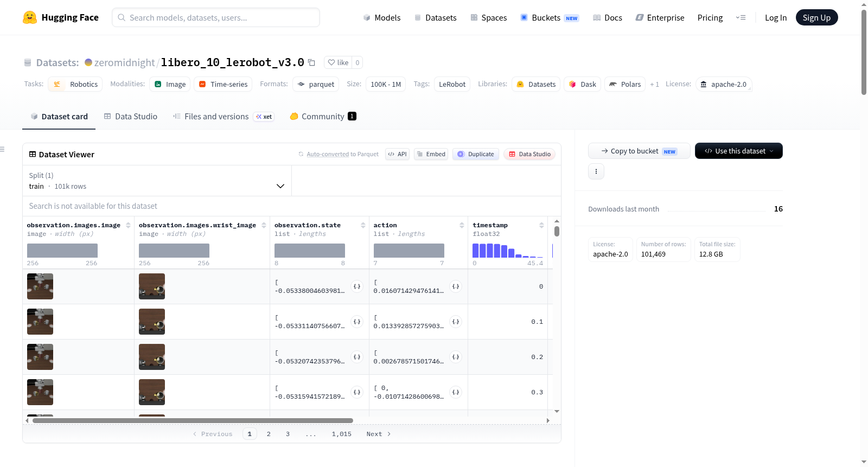Image resolution: width=868 pixels, height=467 pixels.
Task: Expand JSON for observation.state in timestamp 0.2 row
Action: (357, 357)
